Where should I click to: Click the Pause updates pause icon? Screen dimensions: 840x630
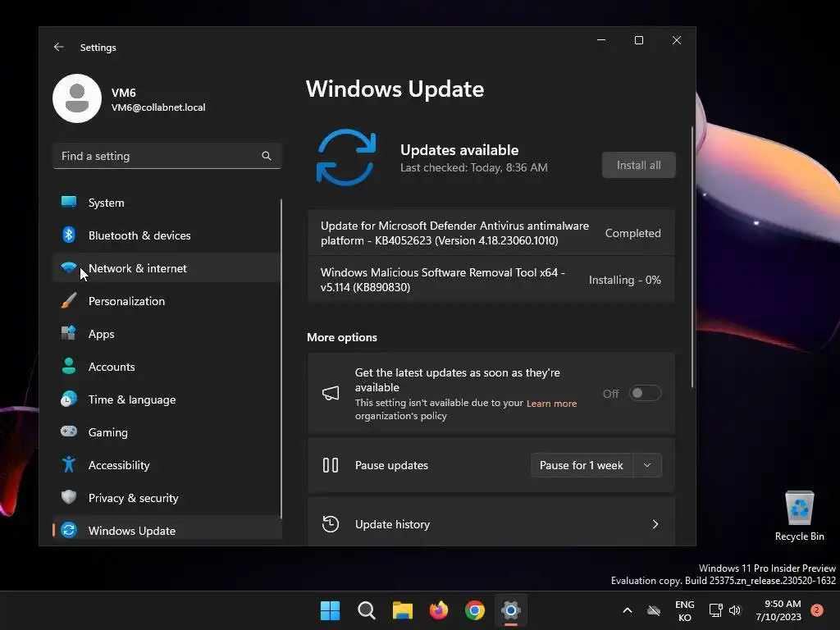331,465
